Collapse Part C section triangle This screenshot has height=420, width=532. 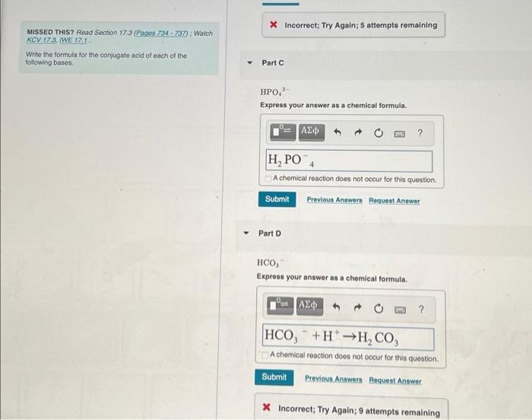coord(250,63)
